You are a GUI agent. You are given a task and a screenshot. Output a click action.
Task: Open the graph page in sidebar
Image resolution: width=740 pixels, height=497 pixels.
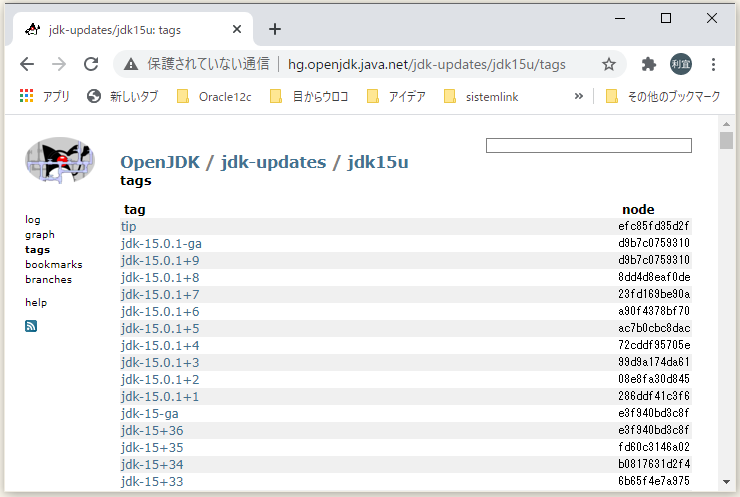40,235
